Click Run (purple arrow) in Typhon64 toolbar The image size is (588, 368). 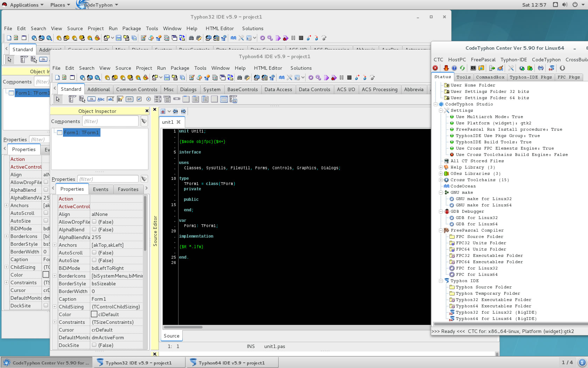point(326,77)
